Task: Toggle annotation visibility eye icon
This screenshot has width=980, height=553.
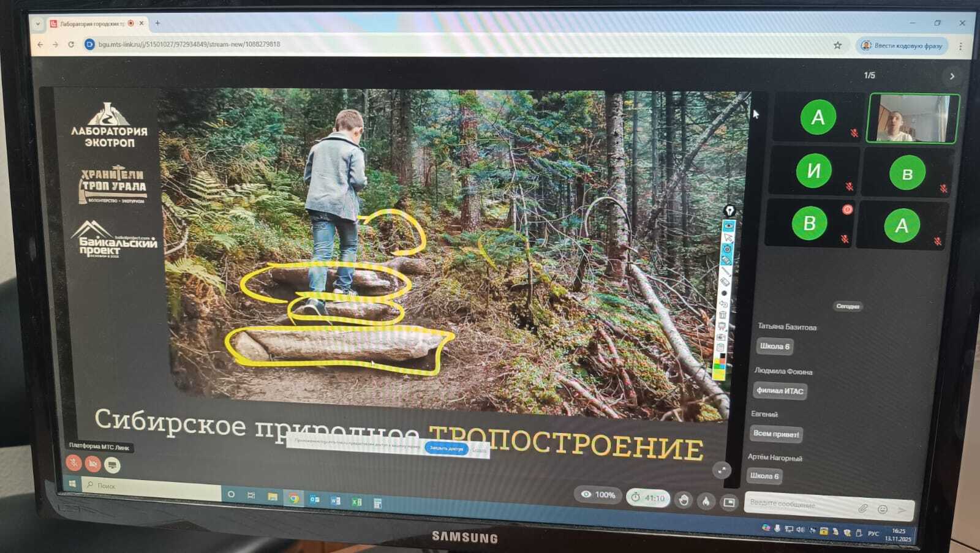Action: (729, 225)
